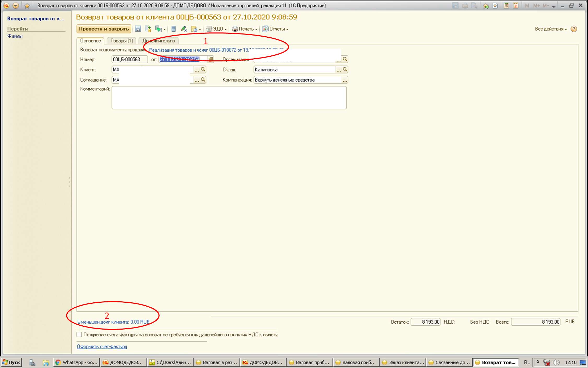The height and width of the screenshot is (368, 588).
Task: Open the movements list icon in toolbar
Action: tap(174, 29)
